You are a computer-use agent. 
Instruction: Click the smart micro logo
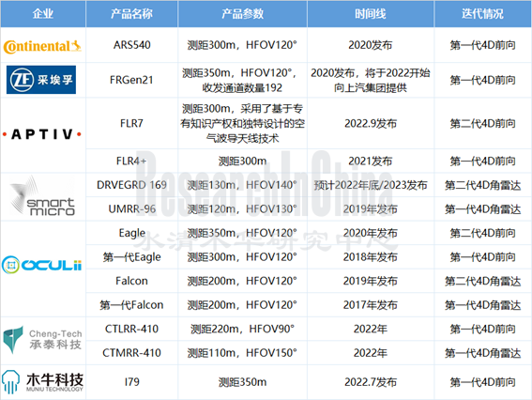pos(42,196)
